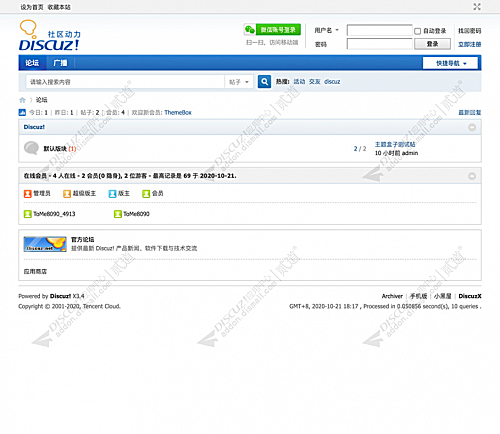Select the 论坛 navigation tab
Screen dimensions: 500x434
pyautogui.click(x=32, y=63)
